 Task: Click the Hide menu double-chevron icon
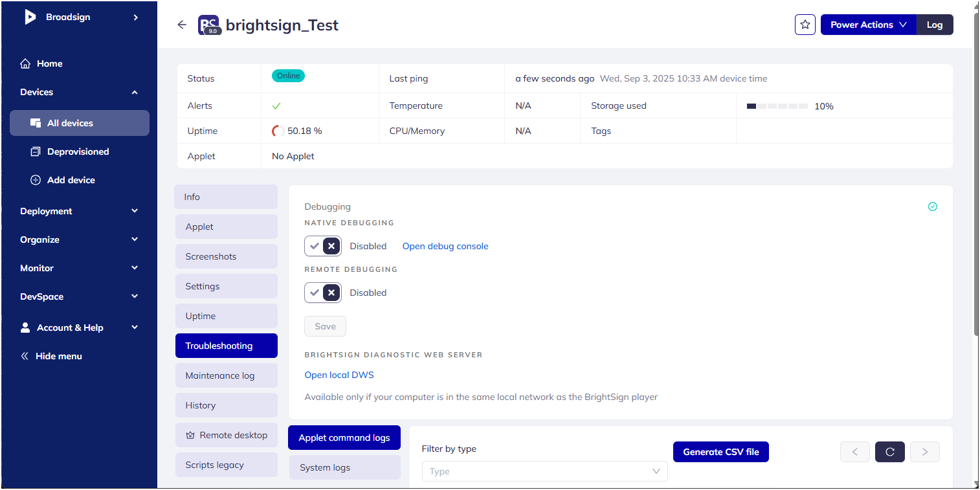coord(25,356)
